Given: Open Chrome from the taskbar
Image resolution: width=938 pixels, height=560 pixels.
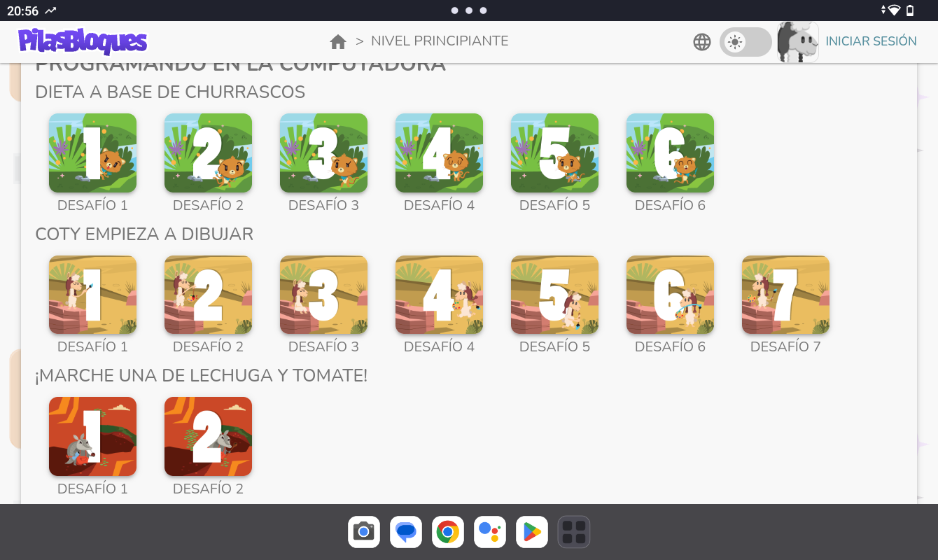Looking at the screenshot, I should coord(448,532).
